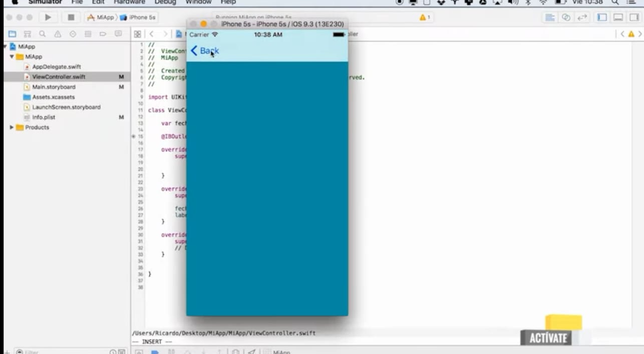
Task: Jump to the next issue arrow
Action: pos(639,34)
